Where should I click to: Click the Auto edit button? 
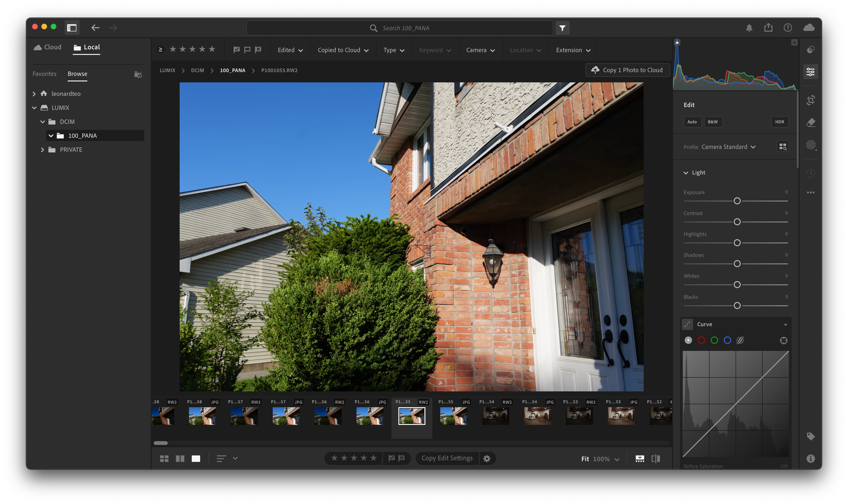click(692, 122)
